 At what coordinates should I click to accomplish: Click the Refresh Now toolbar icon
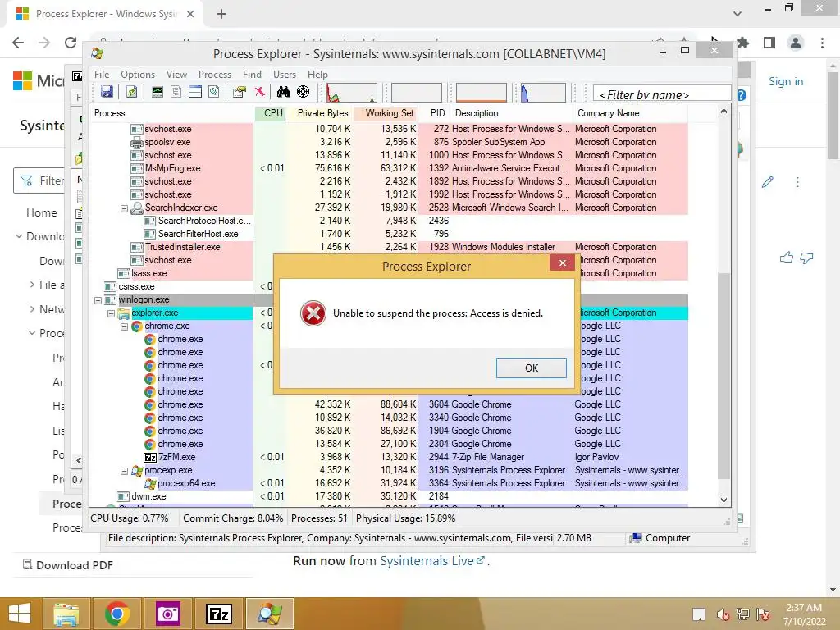[x=131, y=92]
